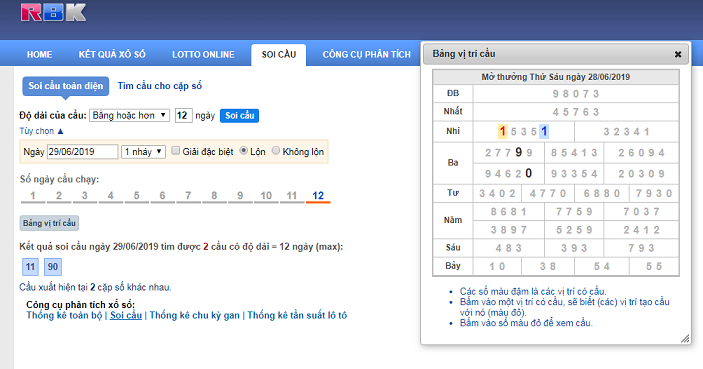Open the CÔNG CỤ PHÂN TÍCH menu
Image resolution: width=703 pixels, height=369 pixels.
[x=366, y=54]
